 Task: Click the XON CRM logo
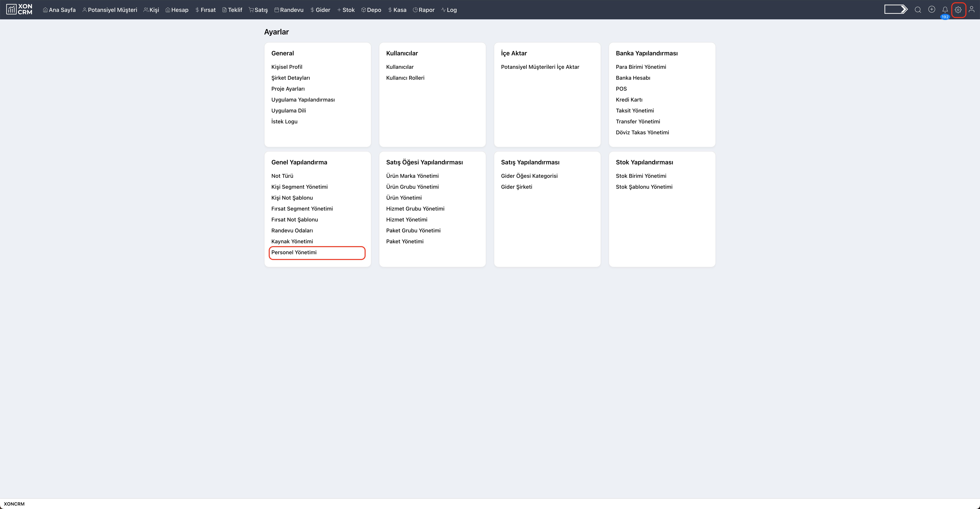click(19, 10)
